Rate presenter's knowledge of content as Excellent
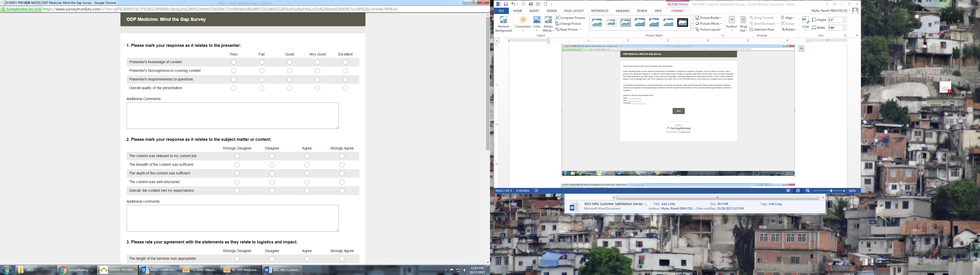The width and height of the screenshot is (980, 275). pyautogui.click(x=345, y=62)
